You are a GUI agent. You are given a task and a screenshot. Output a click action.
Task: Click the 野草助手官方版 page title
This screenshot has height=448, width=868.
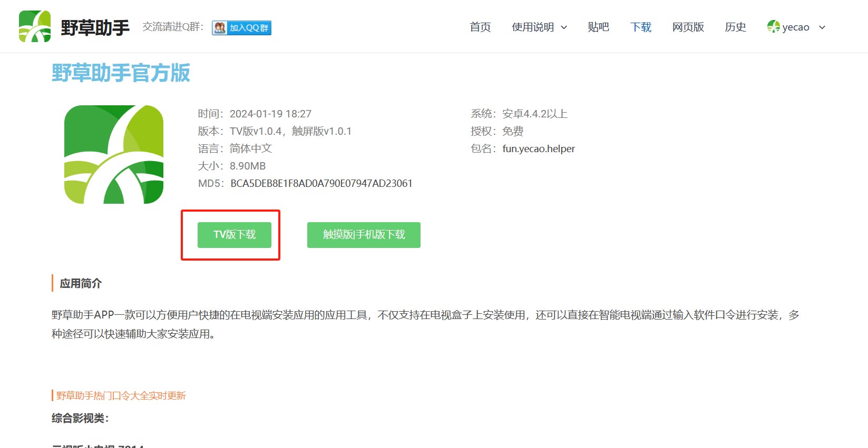121,73
